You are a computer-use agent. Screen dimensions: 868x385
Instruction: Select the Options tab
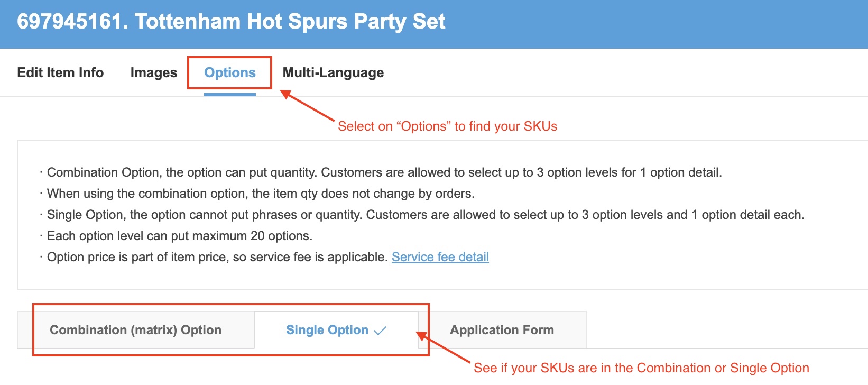230,72
